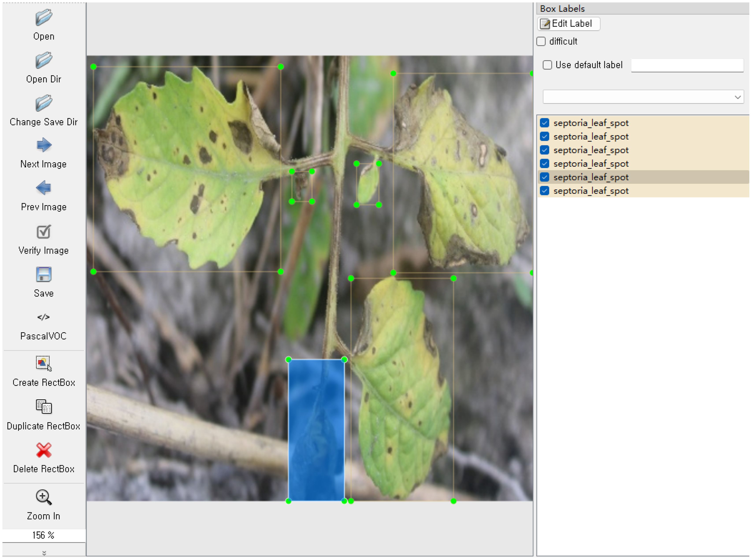Click the Open file icon
The height and width of the screenshot is (560, 752).
click(43, 18)
